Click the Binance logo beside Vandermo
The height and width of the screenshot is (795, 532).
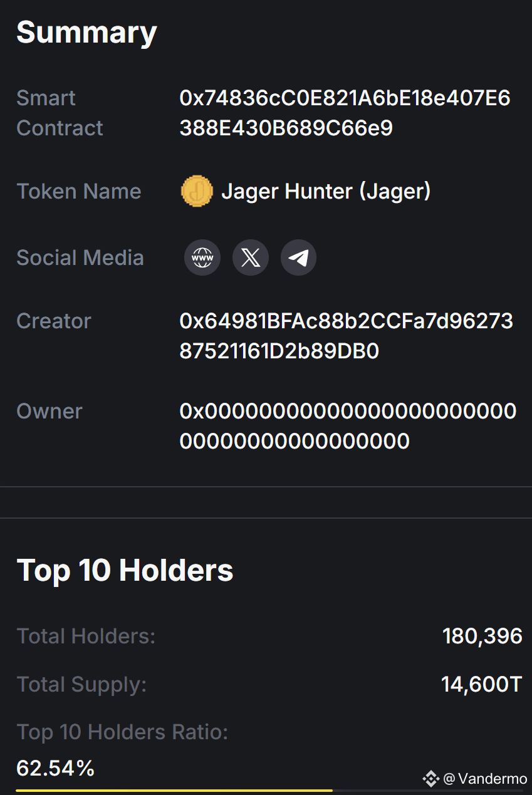[430, 779]
